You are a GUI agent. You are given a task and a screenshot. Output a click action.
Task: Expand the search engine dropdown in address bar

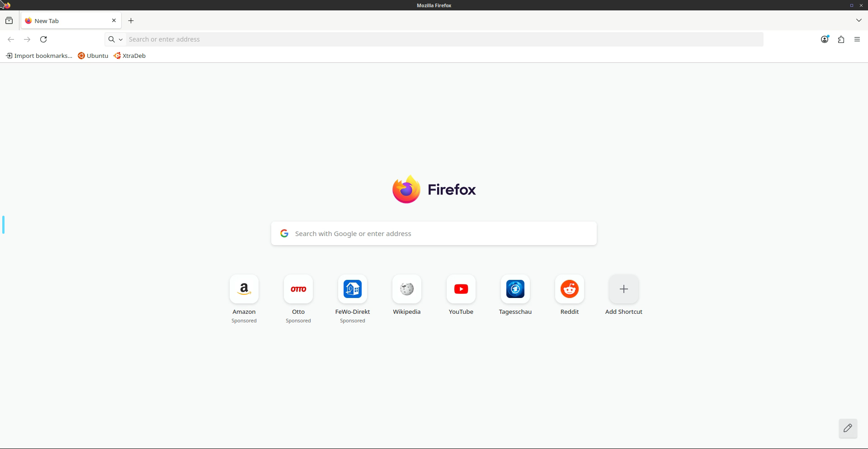(x=115, y=39)
